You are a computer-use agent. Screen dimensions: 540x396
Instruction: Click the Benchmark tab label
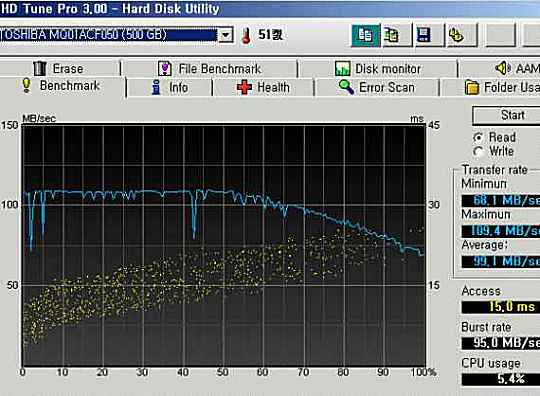coord(70,85)
